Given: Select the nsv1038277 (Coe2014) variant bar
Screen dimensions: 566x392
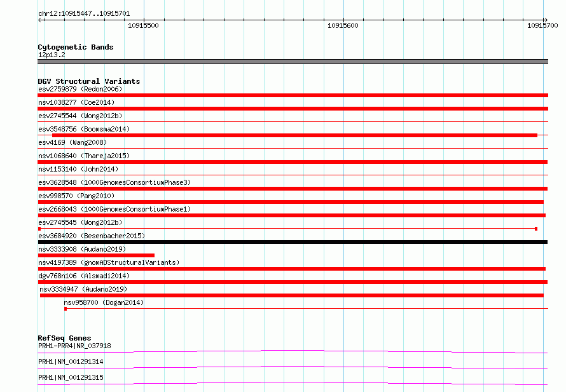Looking at the screenshot, I should 293,109.
